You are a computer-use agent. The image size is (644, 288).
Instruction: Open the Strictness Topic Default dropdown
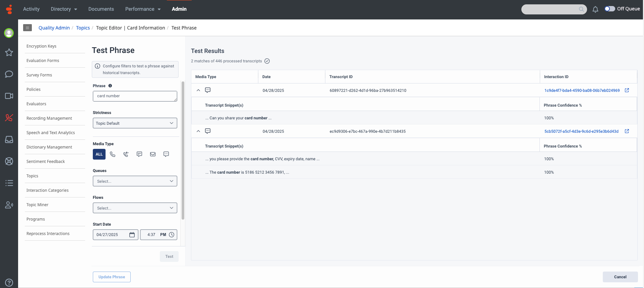[135, 123]
